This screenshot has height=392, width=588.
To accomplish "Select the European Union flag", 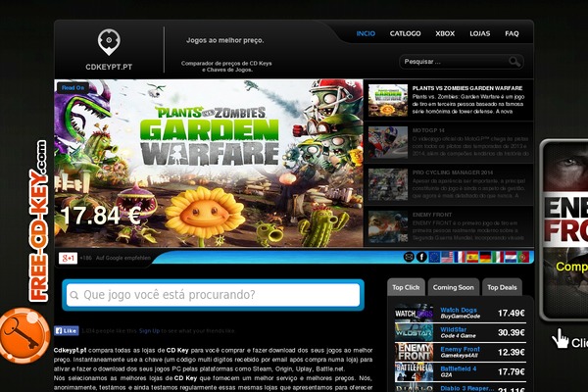I will 434,257.
